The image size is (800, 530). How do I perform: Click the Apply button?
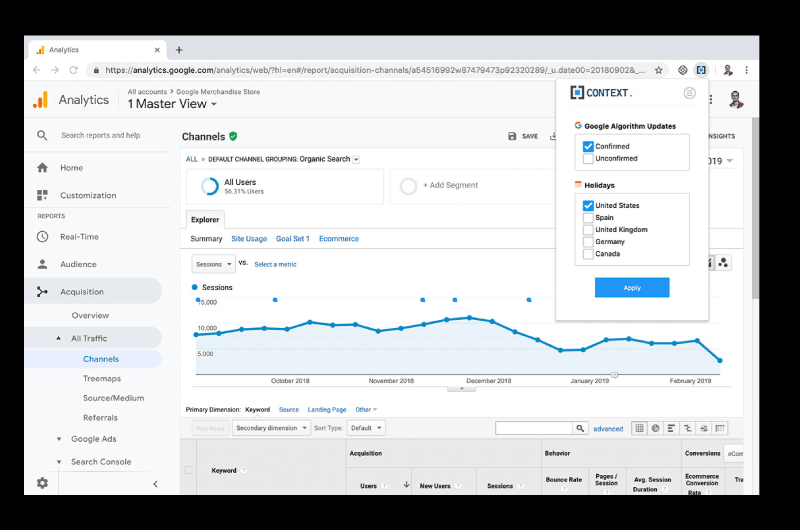(x=632, y=288)
